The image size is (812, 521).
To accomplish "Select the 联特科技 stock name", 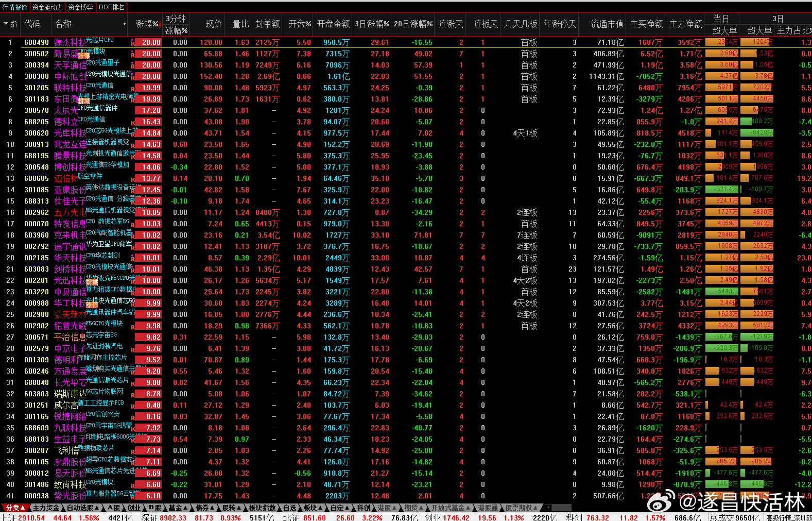I will [x=70, y=88].
